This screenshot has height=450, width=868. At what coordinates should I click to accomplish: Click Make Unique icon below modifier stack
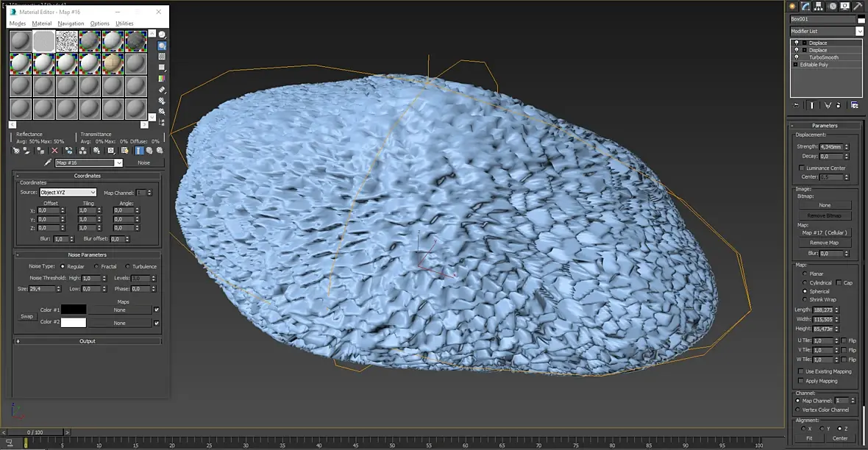coord(828,105)
